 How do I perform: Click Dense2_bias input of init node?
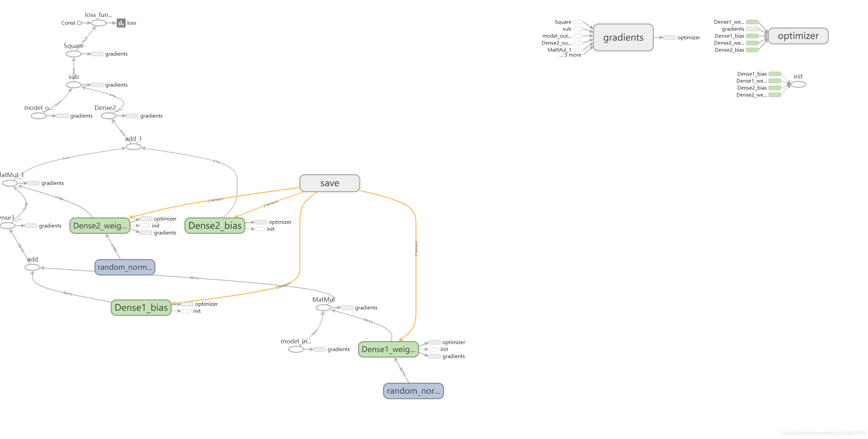759,88
